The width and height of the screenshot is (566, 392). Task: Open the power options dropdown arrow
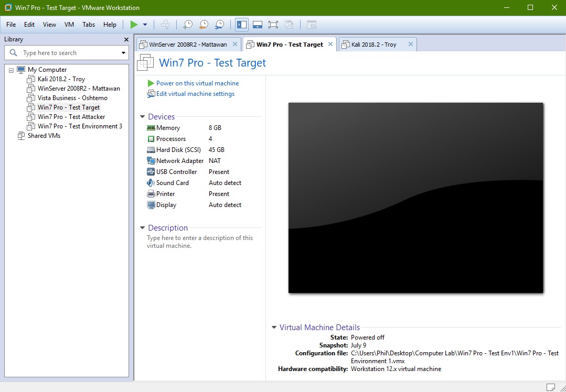(x=145, y=25)
